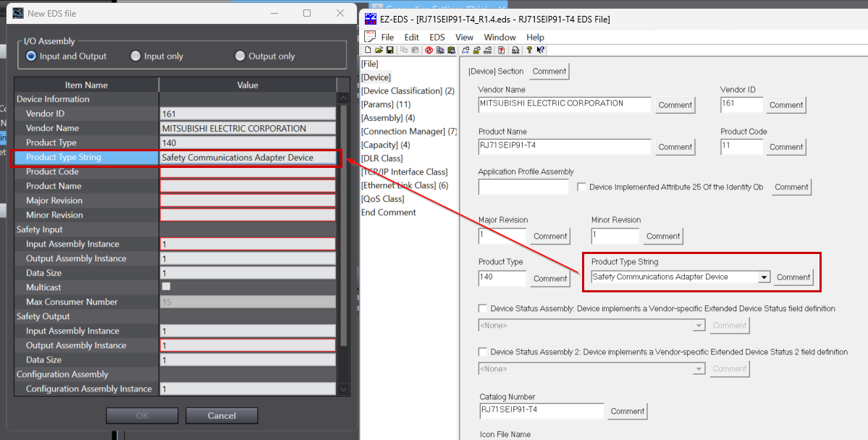
Task: Click Comment button beside Product Code field
Action: [785, 147]
